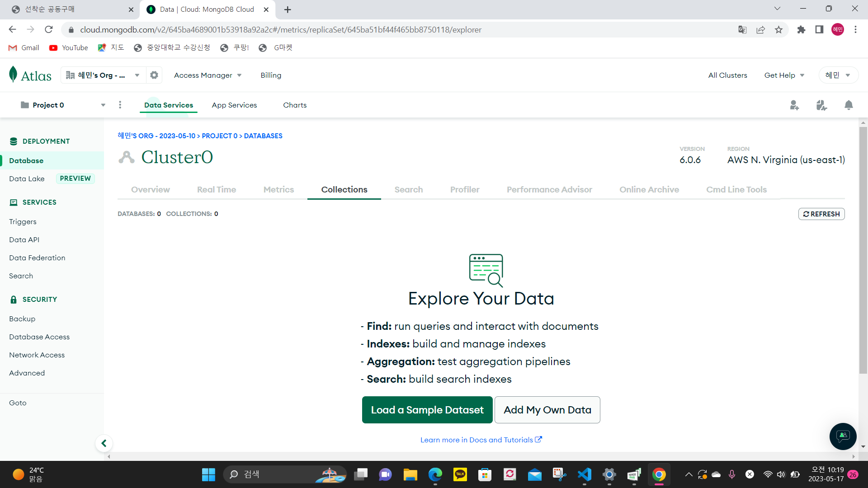
Task: Click invite user to project icon
Action: tap(794, 105)
